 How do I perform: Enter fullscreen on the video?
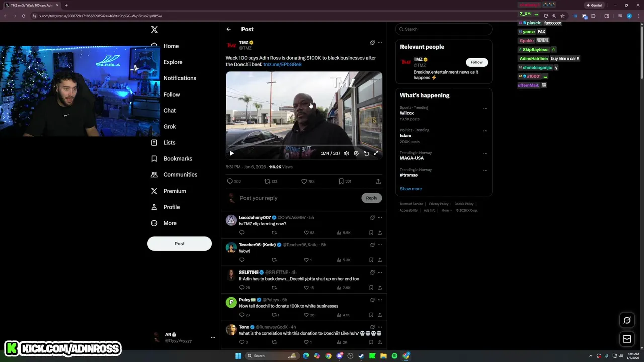pyautogui.click(x=376, y=153)
